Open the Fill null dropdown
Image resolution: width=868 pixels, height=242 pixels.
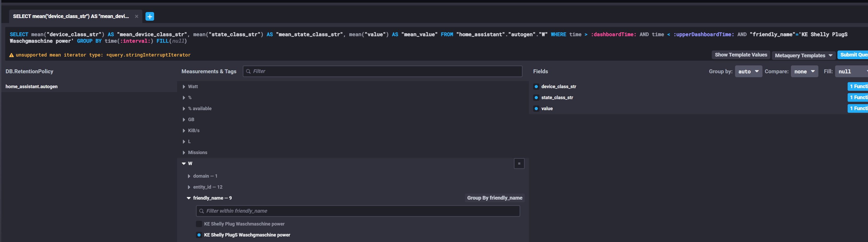pyautogui.click(x=851, y=71)
